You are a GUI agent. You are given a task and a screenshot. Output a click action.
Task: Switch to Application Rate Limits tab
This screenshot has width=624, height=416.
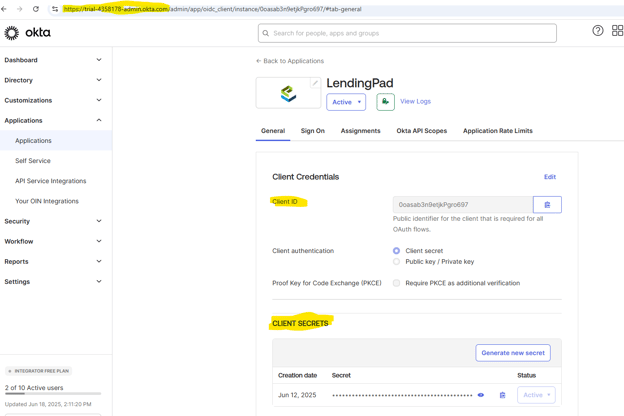[497, 131]
